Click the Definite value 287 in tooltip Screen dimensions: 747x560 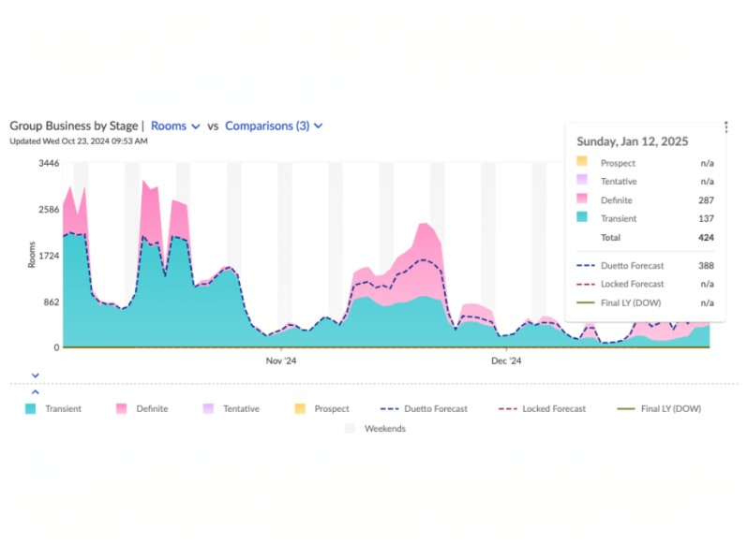pyautogui.click(x=706, y=200)
